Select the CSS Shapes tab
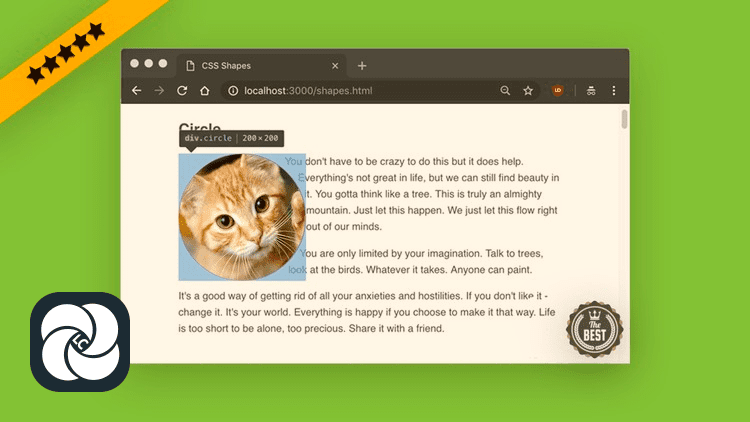The image size is (750, 422). [x=262, y=66]
